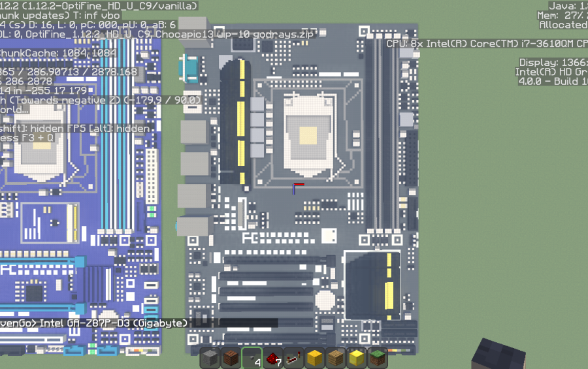Click the chunk updates) T: inf vbo line
This screenshot has width=588, height=369.
(x=60, y=16)
